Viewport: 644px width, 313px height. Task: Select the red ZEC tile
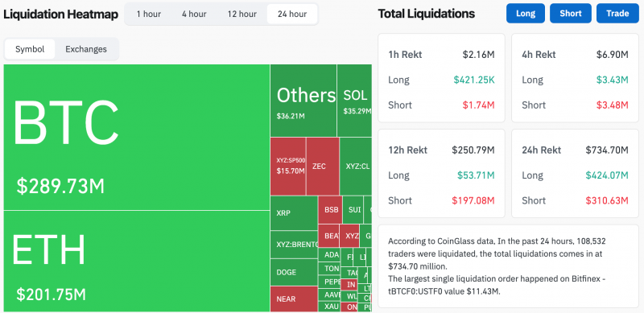pos(323,167)
